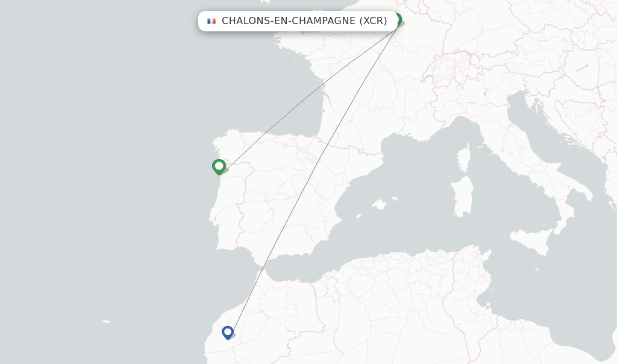This screenshot has width=617, height=364.
Task: Click the small Madeira island in the Atlantic
Action: click(106, 321)
